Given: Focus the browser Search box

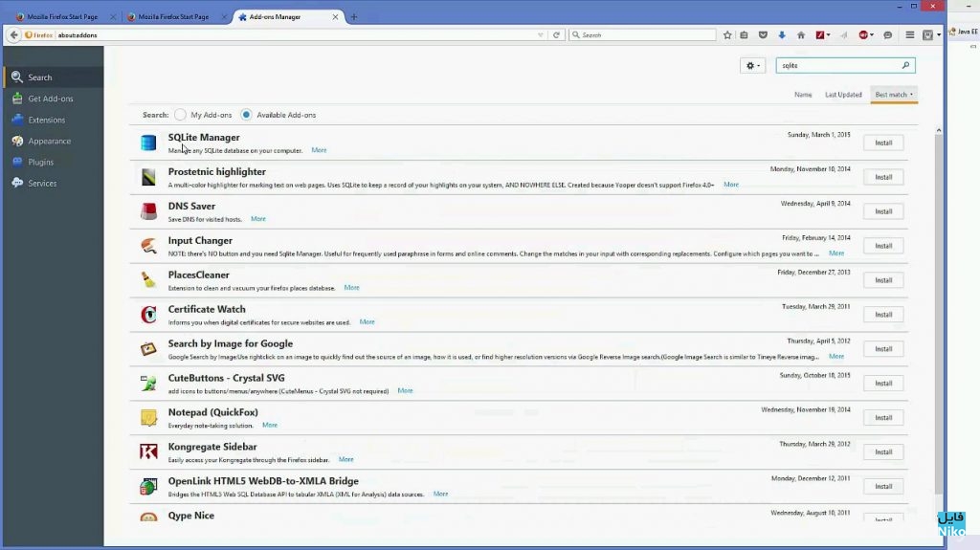Looking at the screenshot, I should click(642, 35).
